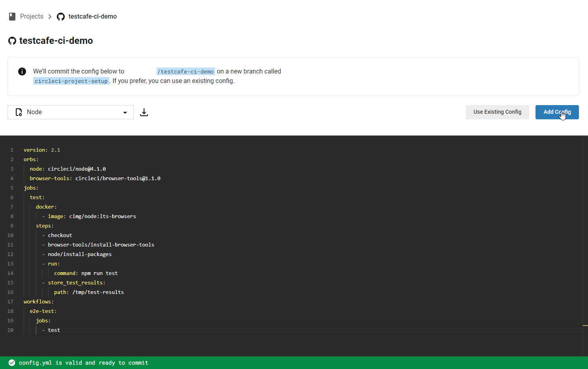
Task: Download the config file using the download icon
Action: point(144,112)
